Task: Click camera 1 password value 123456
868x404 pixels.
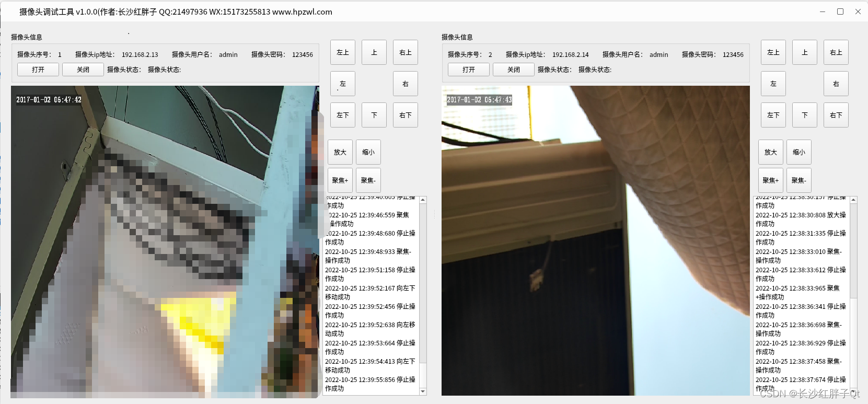Action: [x=303, y=54]
